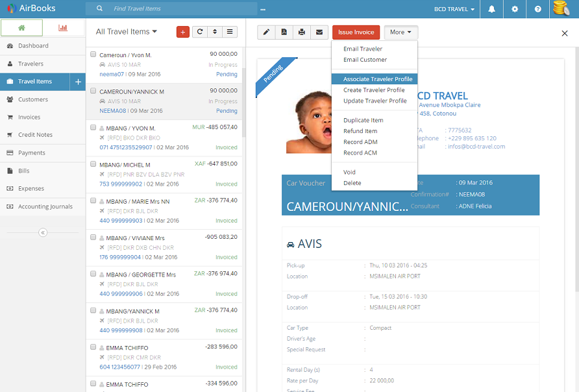Open the settings gear icon
Viewport: 579px width, 392px height.
(x=515, y=9)
